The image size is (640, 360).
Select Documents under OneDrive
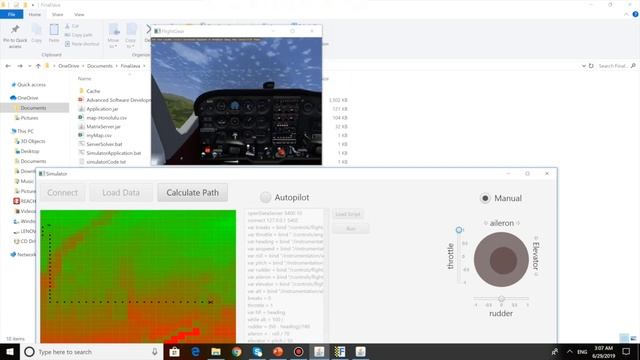point(33,108)
